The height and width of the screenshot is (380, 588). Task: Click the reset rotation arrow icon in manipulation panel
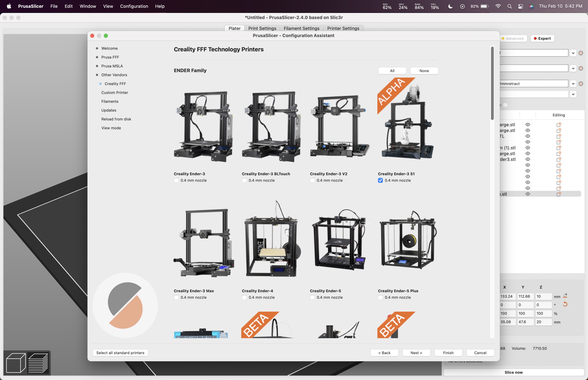click(565, 304)
